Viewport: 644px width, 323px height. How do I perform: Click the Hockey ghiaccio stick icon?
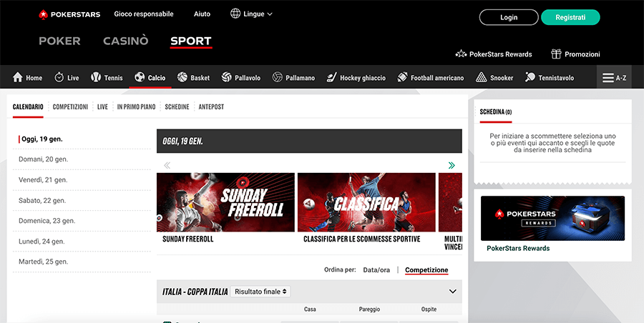pos(331,77)
